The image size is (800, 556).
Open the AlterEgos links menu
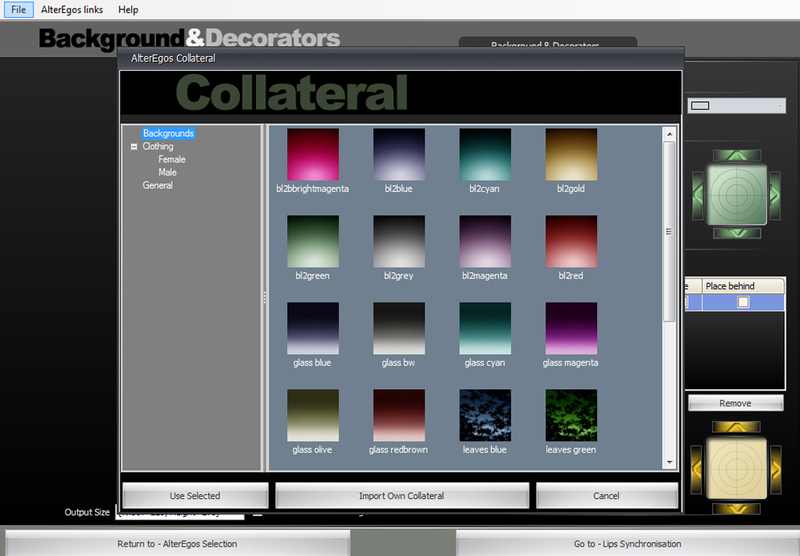(x=74, y=9)
